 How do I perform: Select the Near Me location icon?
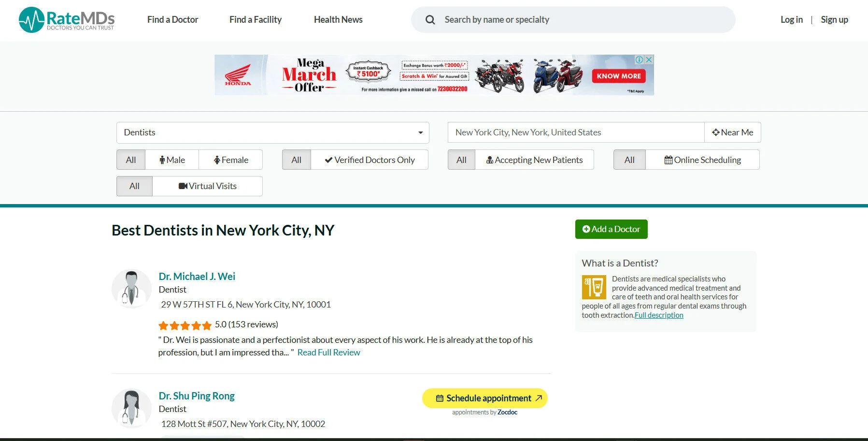tap(716, 132)
